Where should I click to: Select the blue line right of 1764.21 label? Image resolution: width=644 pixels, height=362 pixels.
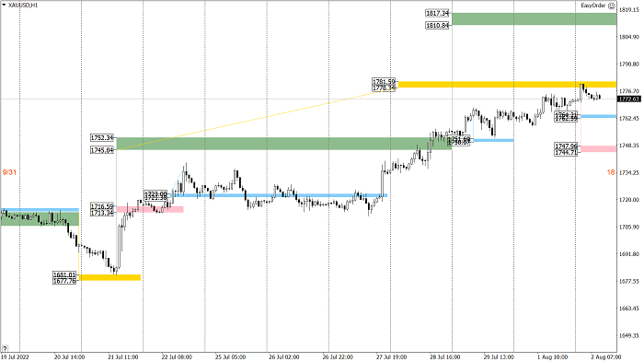click(598, 116)
